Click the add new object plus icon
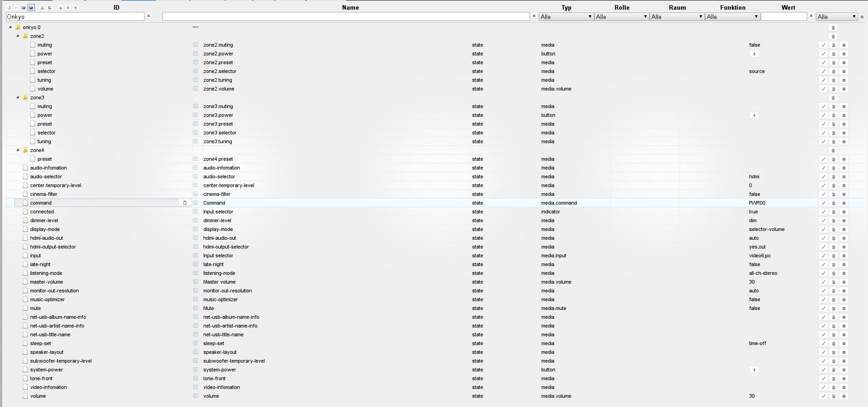 click(60, 8)
